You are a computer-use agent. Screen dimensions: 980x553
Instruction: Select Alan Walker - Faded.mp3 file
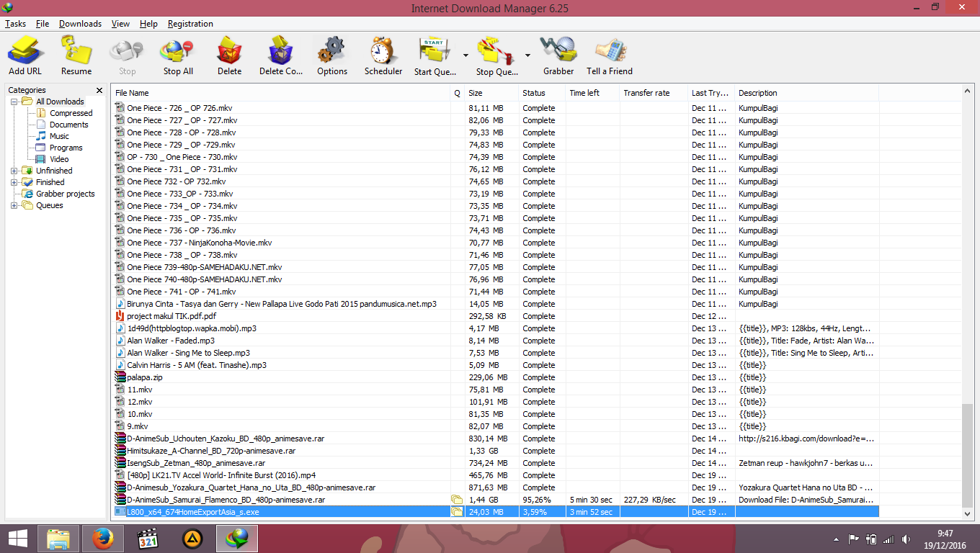[171, 341]
